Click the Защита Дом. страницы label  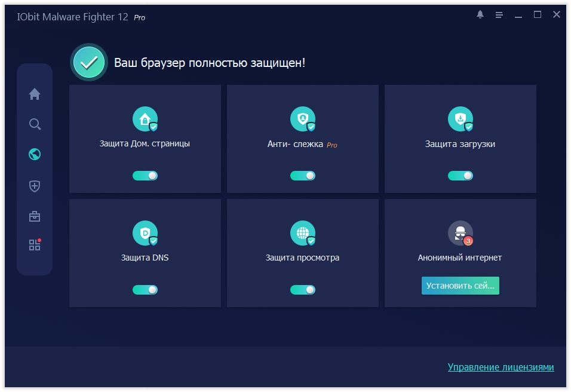[x=145, y=143]
